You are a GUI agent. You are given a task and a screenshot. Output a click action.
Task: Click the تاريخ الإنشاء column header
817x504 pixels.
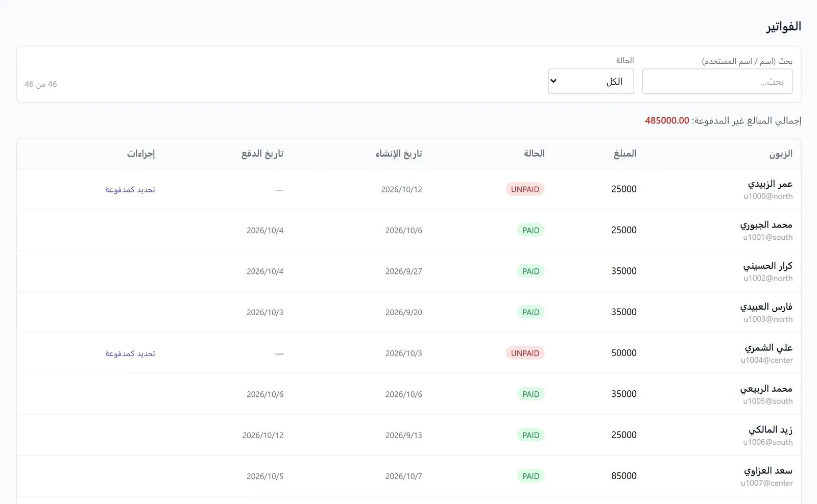399,154
